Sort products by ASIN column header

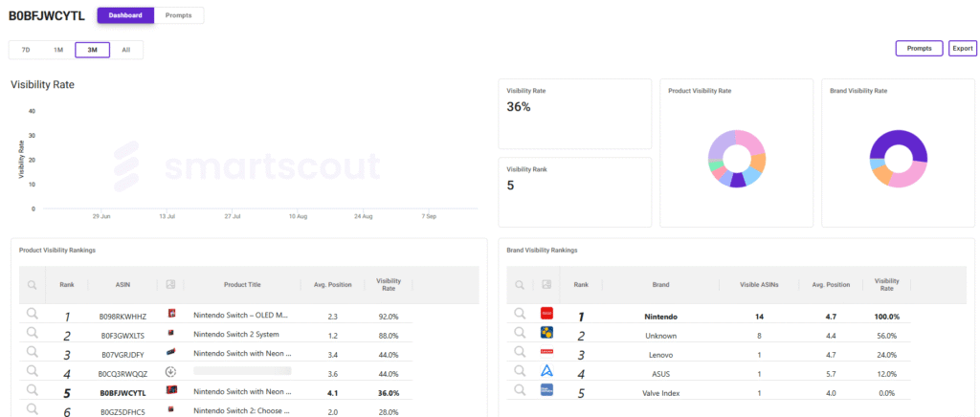[122, 285]
